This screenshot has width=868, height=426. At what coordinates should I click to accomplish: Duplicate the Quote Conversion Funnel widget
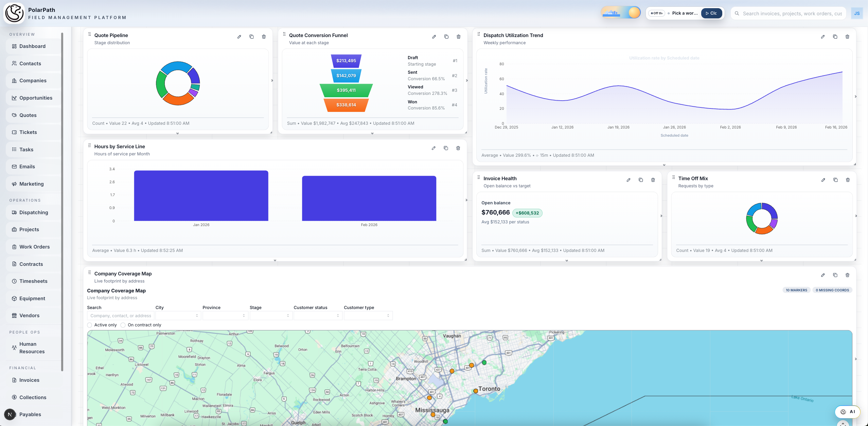pyautogui.click(x=446, y=37)
